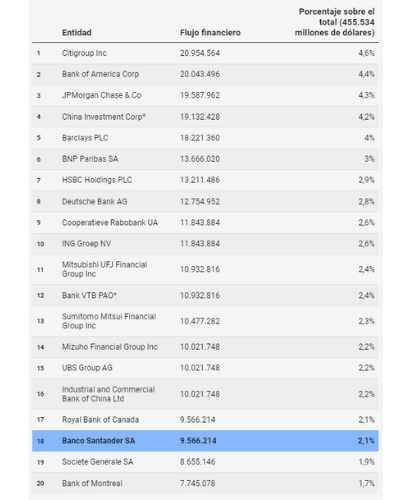The image size is (396, 500).
Task: Select China Investment Corp* row
Action: coord(205,117)
